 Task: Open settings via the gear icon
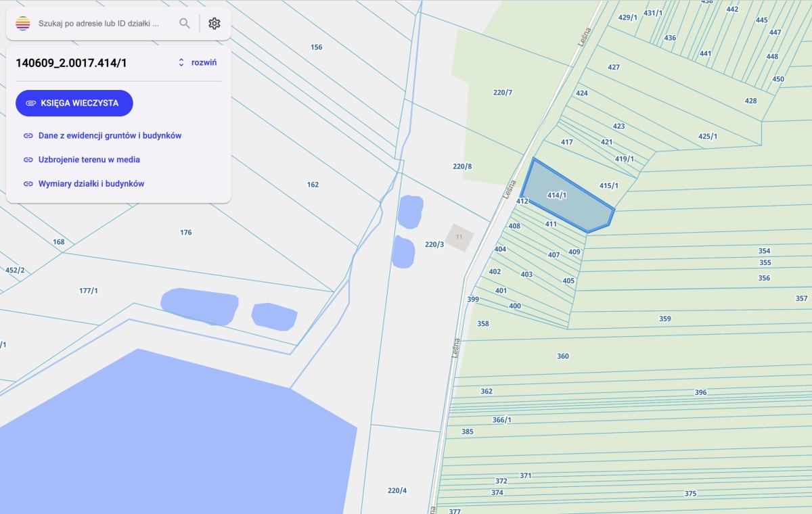pos(215,24)
